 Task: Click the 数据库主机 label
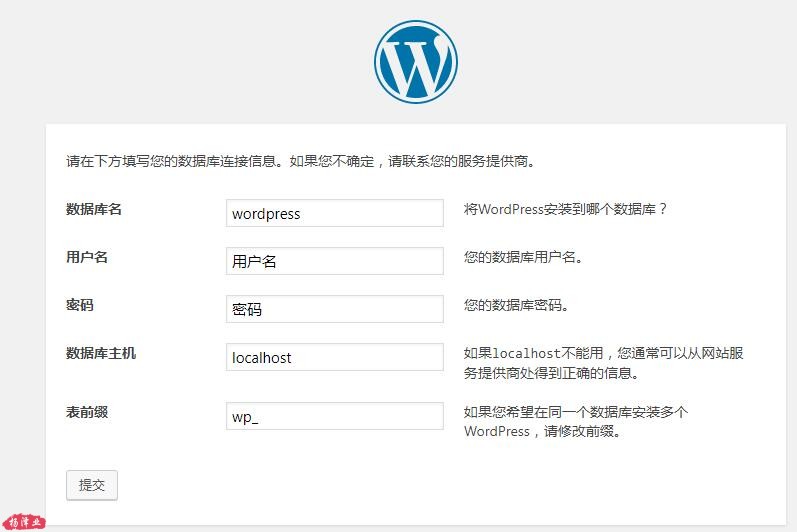pyautogui.click(x=101, y=353)
